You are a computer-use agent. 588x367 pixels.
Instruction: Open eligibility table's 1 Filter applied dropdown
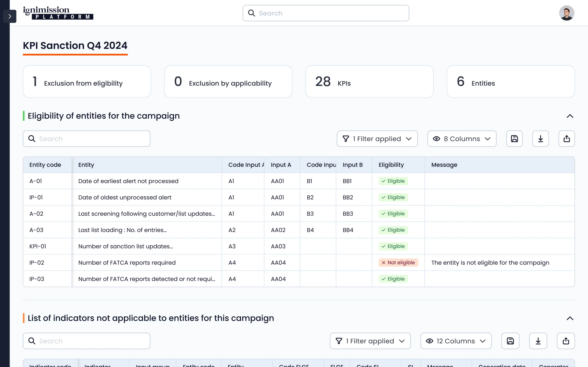tap(377, 139)
